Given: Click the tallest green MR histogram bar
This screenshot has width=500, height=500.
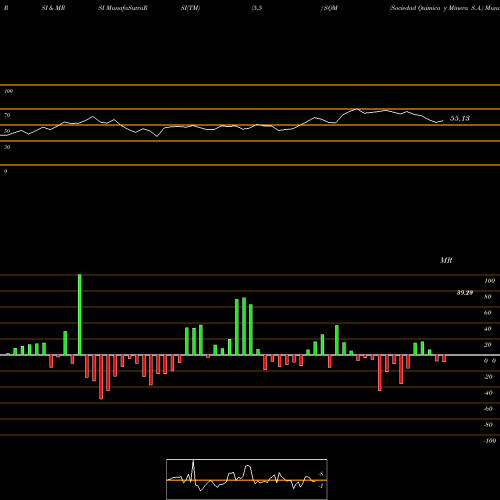Looking at the screenshot, I should (80, 314).
